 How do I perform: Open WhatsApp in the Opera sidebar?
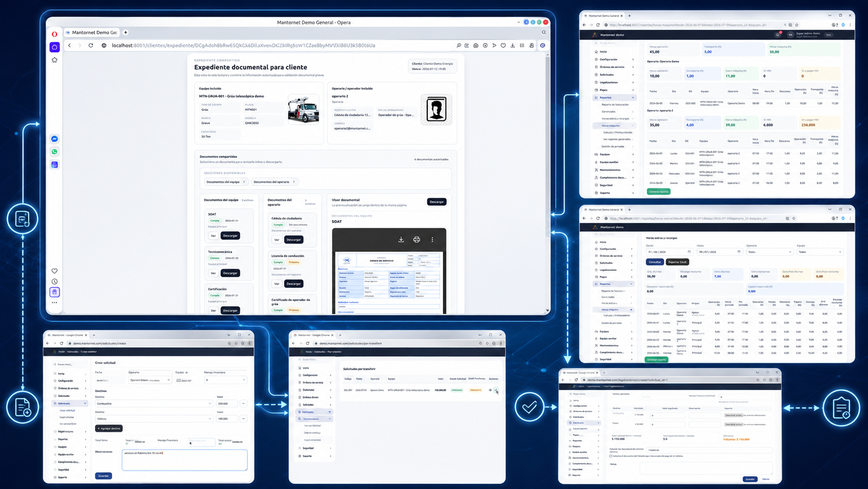[x=55, y=152]
